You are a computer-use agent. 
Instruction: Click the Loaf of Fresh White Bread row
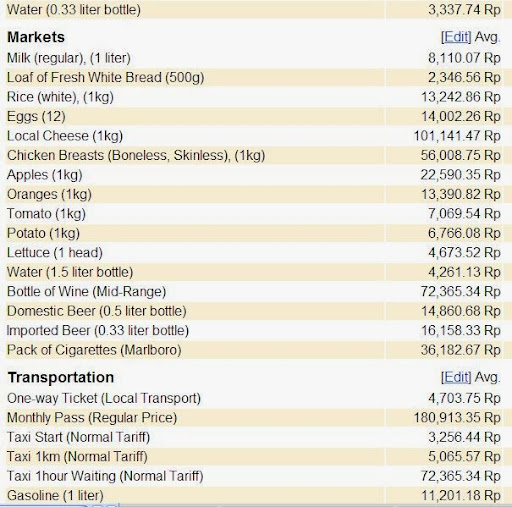click(254, 77)
